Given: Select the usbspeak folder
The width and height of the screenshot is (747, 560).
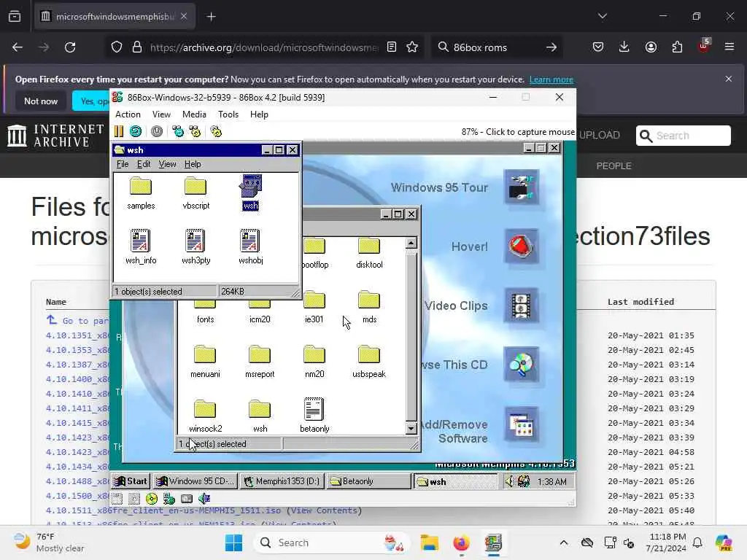Looking at the screenshot, I should 368,362.
